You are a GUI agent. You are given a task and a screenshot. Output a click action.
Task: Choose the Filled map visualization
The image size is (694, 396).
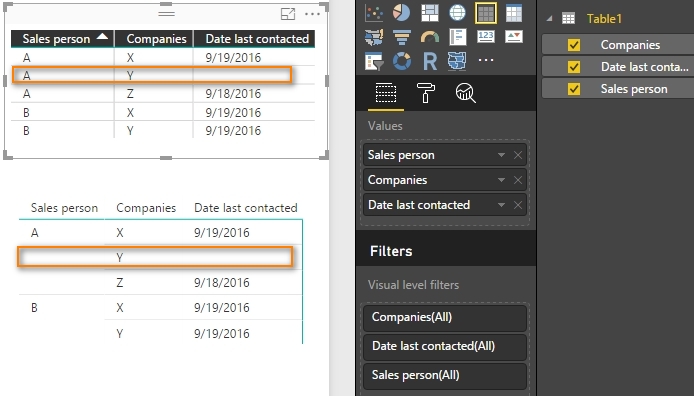(x=374, y=37)
